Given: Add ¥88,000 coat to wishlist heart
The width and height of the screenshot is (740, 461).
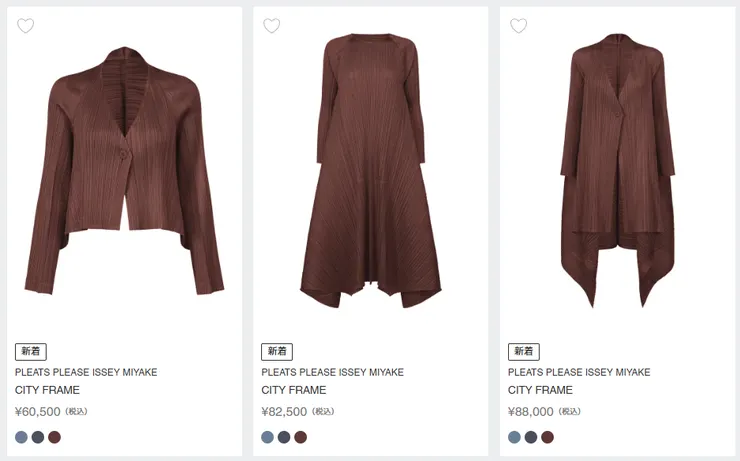Looking at the screenshot, I should [x=519, y=26].
